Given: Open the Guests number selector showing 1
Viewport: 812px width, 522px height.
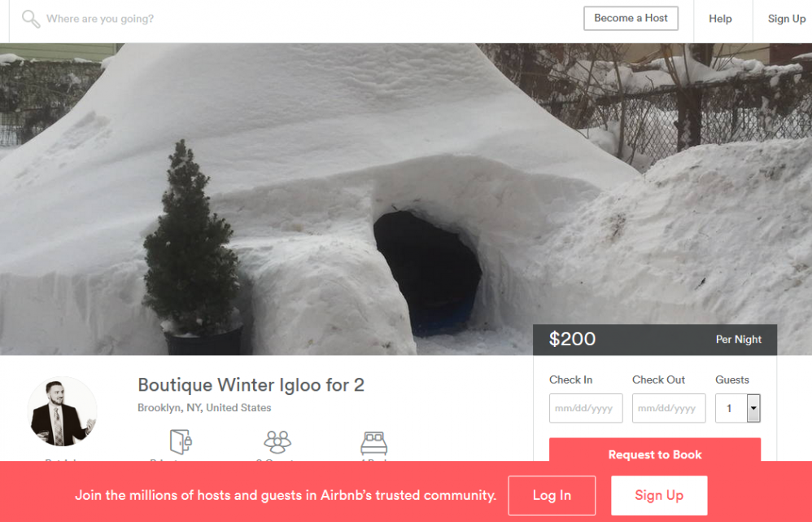Looking at the screenshot, I should coord(738,408).
